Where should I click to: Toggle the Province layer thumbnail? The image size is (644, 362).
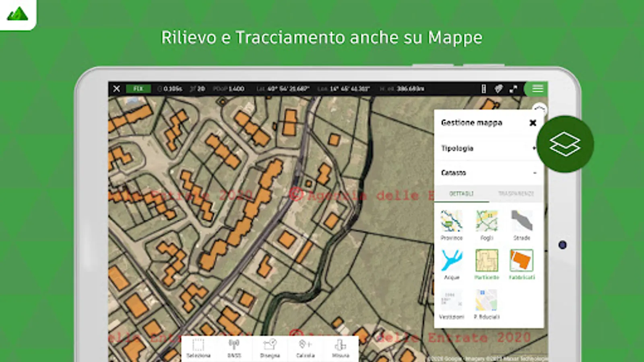(x=452, y=221)
